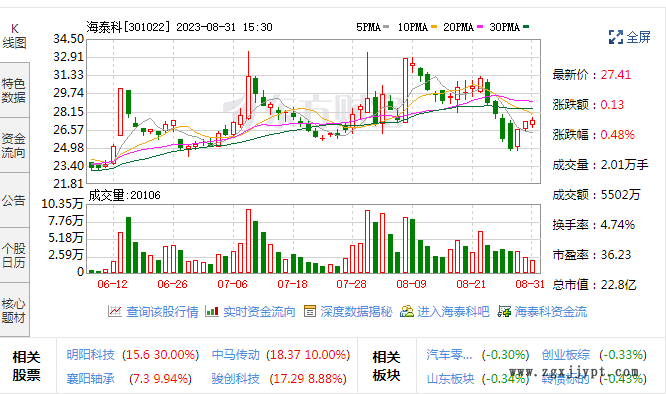Open the 中马传动 related stock link

coord(236,355)
